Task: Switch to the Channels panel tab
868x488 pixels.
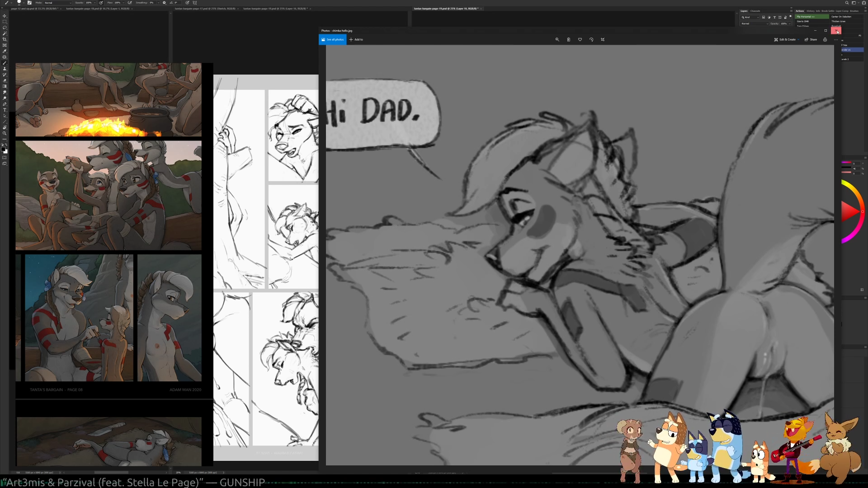Action: pyautogui.click(x=755, y=11)
